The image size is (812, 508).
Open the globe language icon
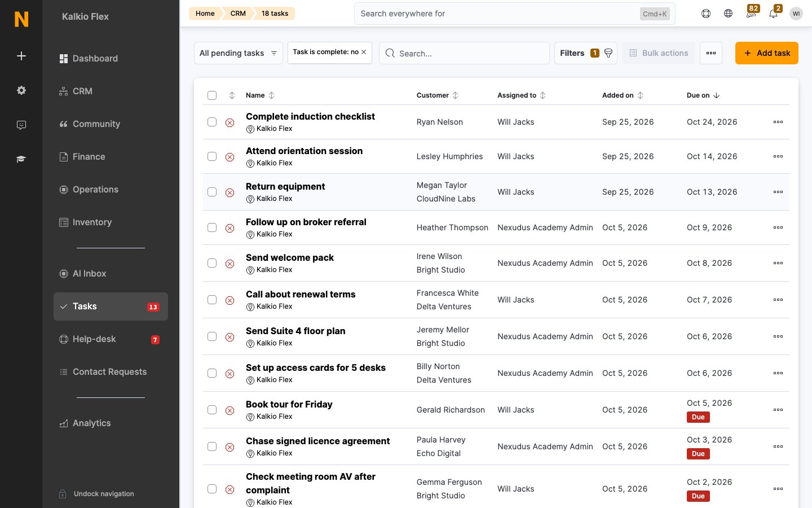(729, 14)
